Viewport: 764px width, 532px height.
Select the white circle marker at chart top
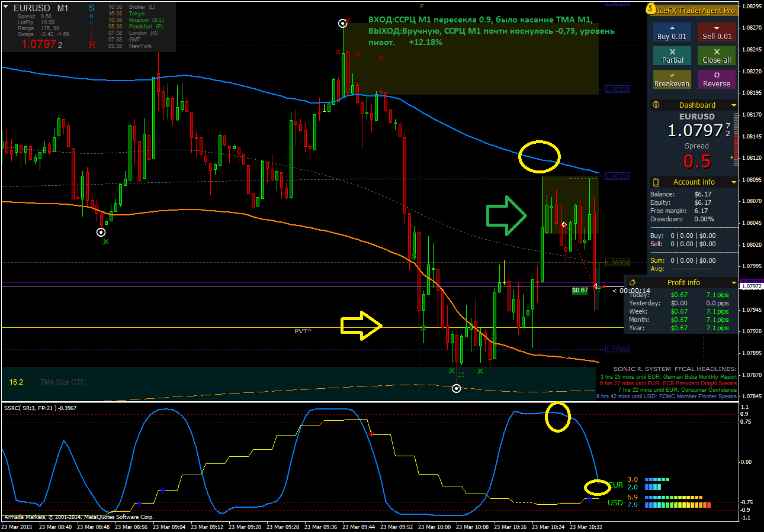pos(342,24)
